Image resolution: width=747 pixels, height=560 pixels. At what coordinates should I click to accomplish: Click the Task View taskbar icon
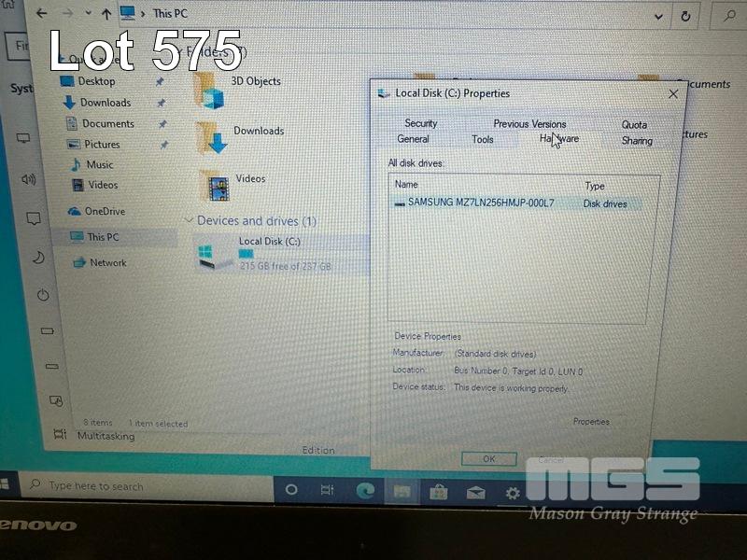[328, 490]
